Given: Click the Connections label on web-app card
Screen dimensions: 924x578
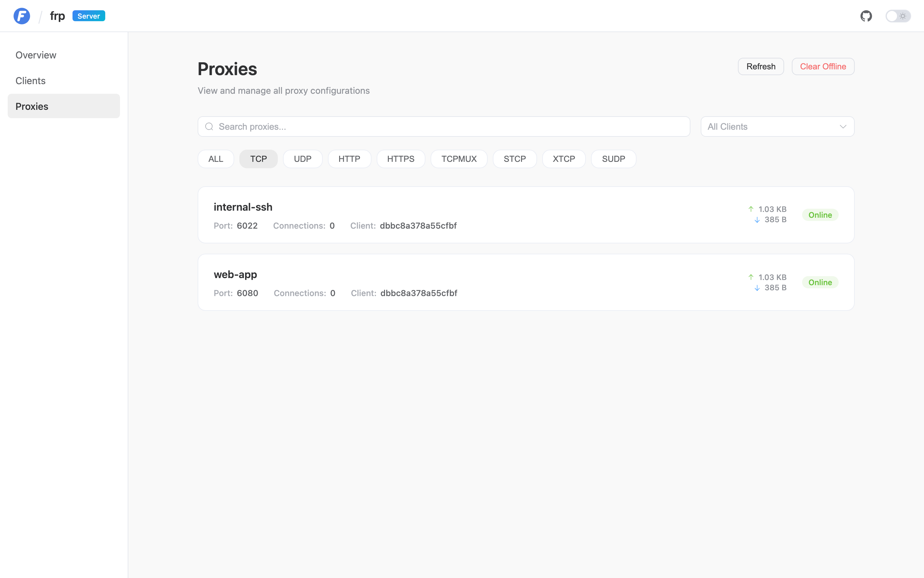Looking at the screenshot, I should (x=300, y=293).
